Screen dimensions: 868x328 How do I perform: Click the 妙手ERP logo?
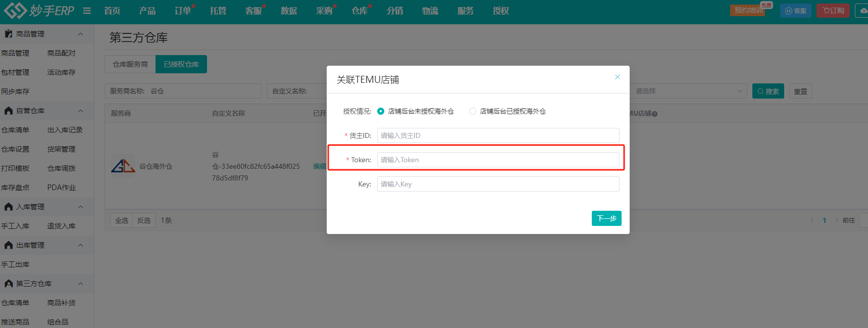tap(39, 10)
